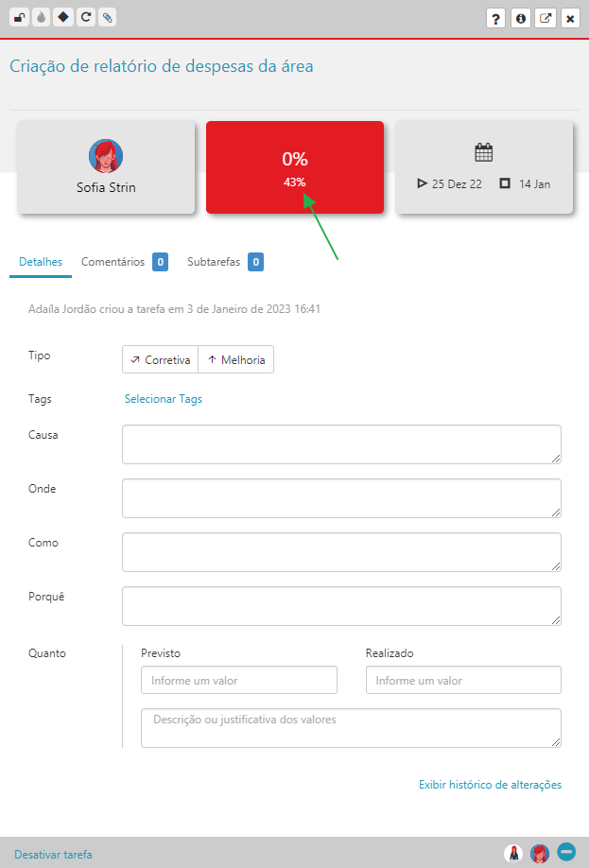This screenshot has width=589, height=868.
Task: Click Exibir histórico de alterações link
Action: point(490,785)
